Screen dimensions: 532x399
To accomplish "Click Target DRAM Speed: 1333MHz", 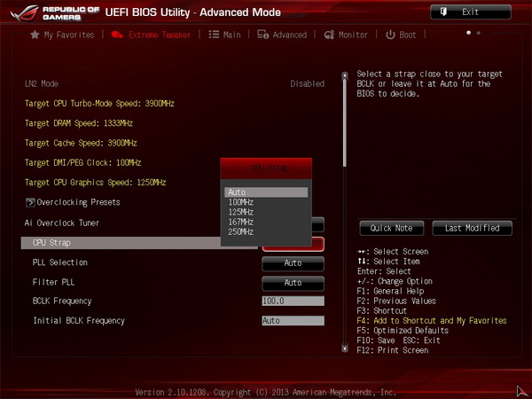I will 79,123.
